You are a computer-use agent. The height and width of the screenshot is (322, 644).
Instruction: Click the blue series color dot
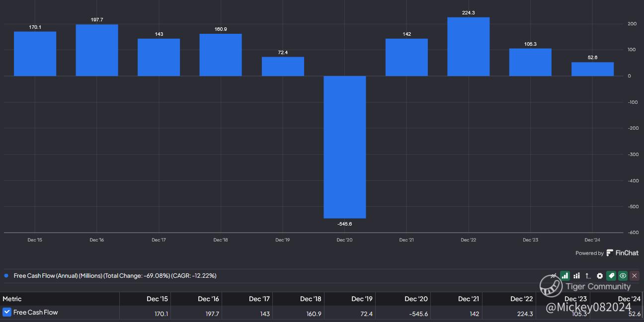tap(6, 276)
